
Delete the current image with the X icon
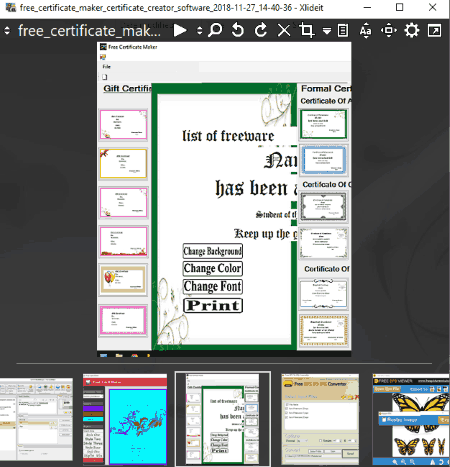[x=284, y=31]
